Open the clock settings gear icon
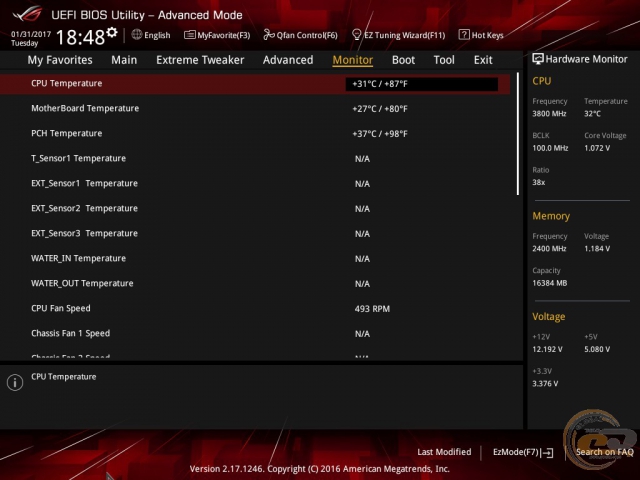This screenshot has height=480, width=640. coord(112,33)
